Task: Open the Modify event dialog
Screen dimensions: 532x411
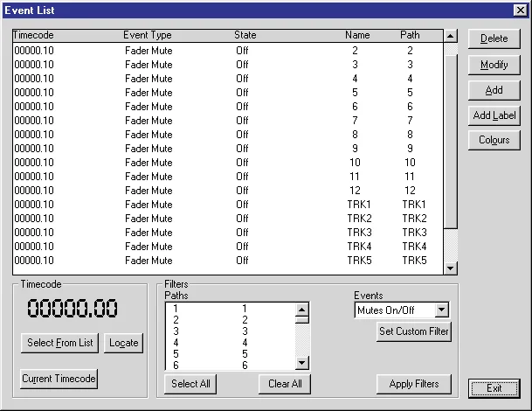Action: [x=494, y=65]
